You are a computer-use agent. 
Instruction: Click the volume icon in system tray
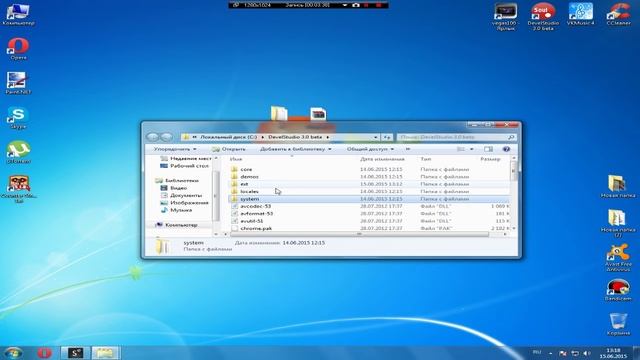point(587,353)
